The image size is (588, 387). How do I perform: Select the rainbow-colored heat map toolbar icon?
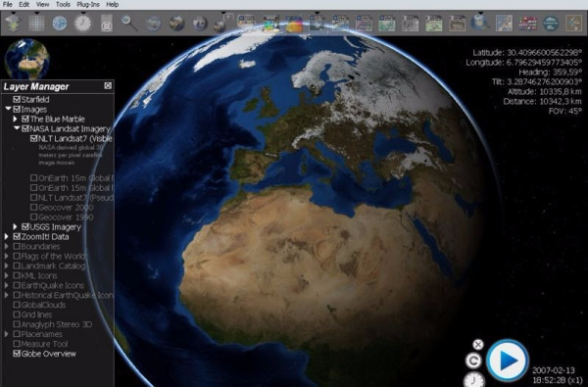294,24
